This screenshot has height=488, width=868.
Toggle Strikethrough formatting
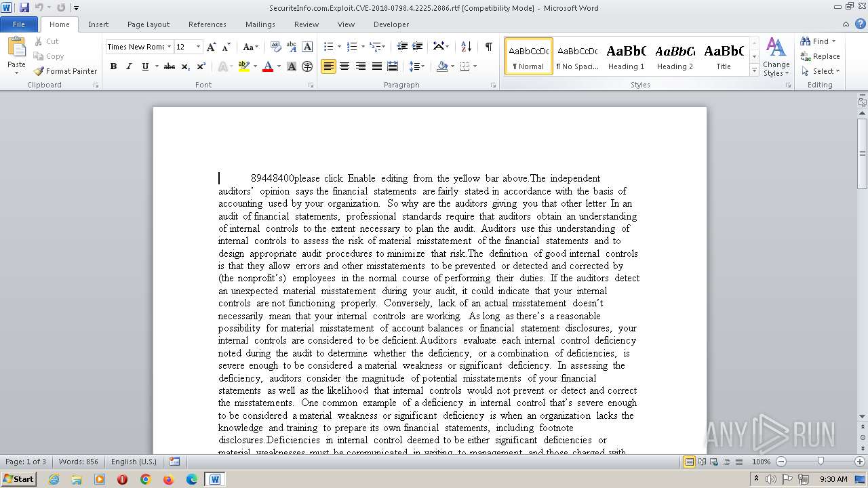click(170, 66)
